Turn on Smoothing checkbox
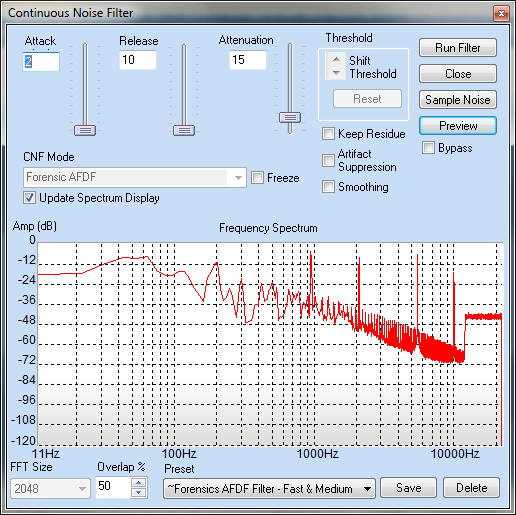The height and width of the screenshot is (515, 516). point(328,187)
